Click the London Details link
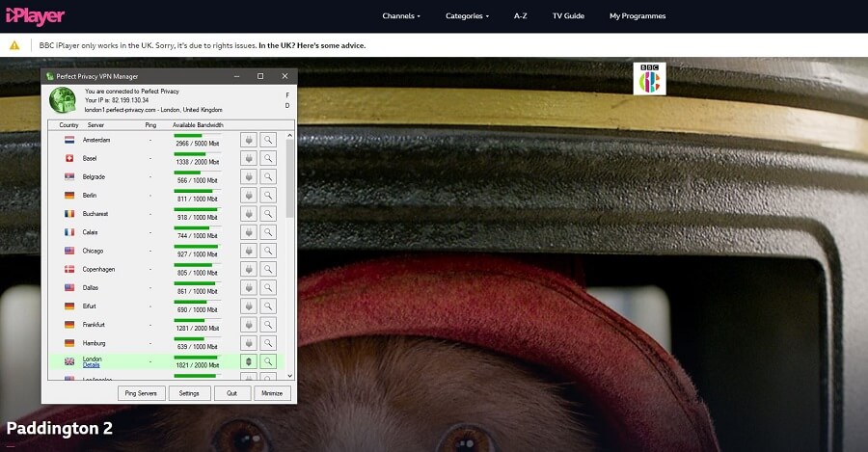Screen dimensions: 868x452 point(92,365)
